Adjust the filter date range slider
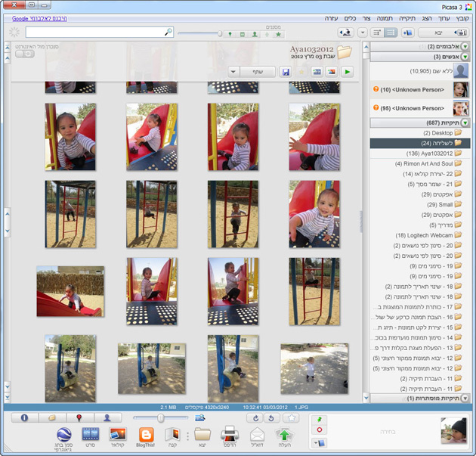Screen dimensions: 476x456 pos(219,34)
